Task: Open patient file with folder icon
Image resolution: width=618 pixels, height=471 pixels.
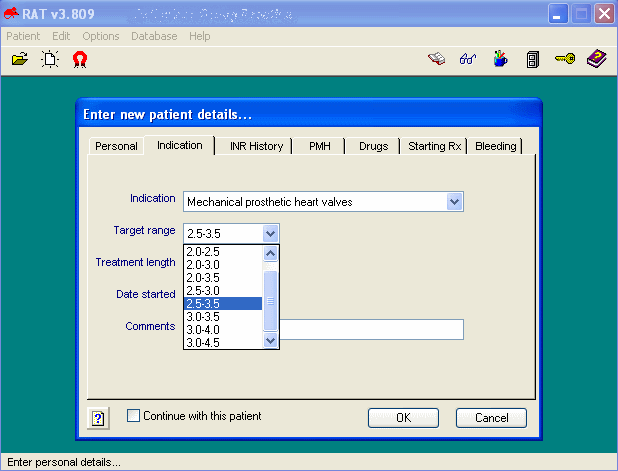Action: tap(20, 60)
